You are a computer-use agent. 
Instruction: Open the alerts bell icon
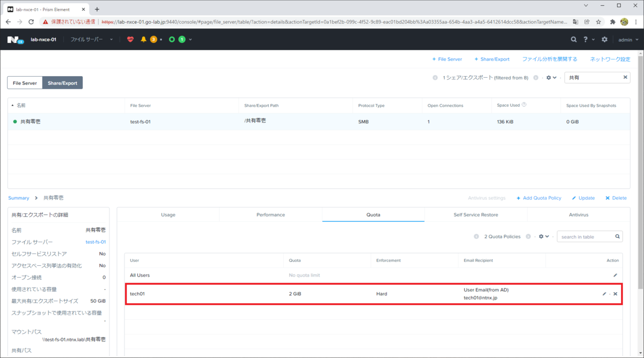click(143, 39)
